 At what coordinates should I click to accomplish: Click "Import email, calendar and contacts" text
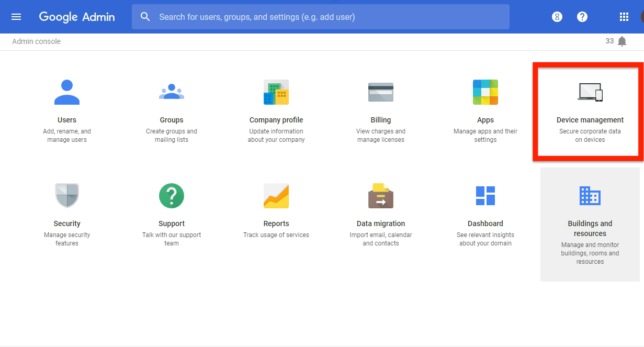tap(381, 239)
